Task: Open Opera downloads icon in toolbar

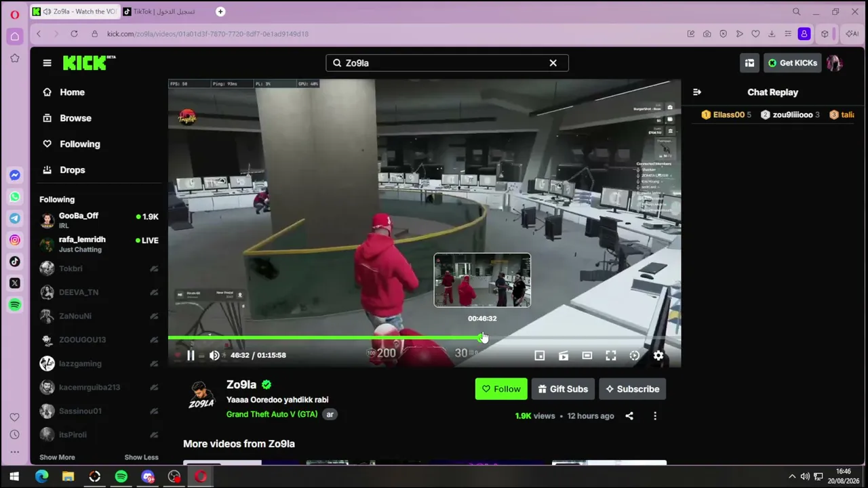Action: [772, 34]
